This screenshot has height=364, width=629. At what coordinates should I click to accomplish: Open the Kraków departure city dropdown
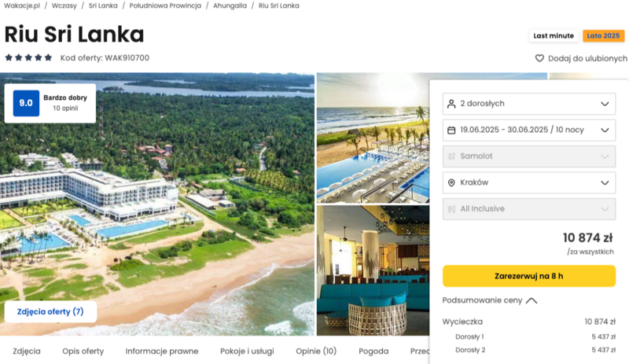pyautogui.click(x=529, y=182)
